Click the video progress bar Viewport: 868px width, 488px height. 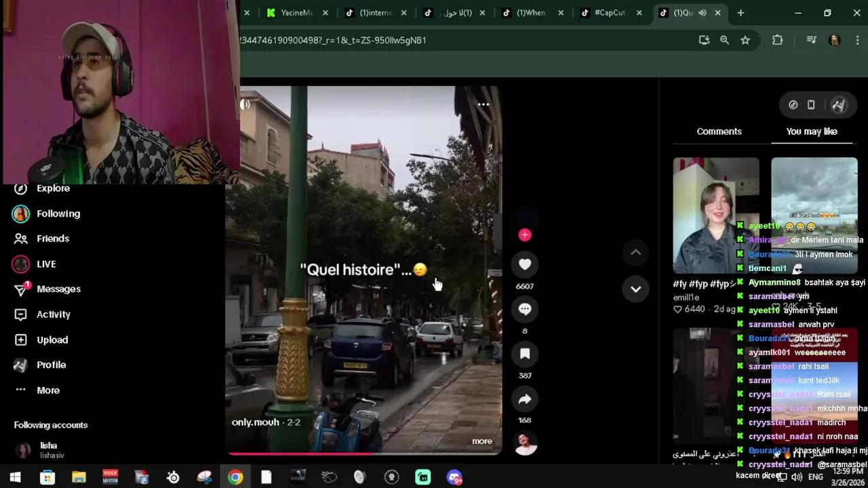(x=364, y=453)
